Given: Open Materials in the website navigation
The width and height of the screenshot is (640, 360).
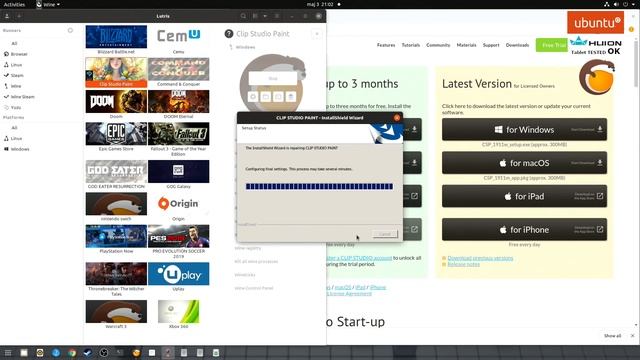Looking at the screenshot, I should (x=466, y=45).
